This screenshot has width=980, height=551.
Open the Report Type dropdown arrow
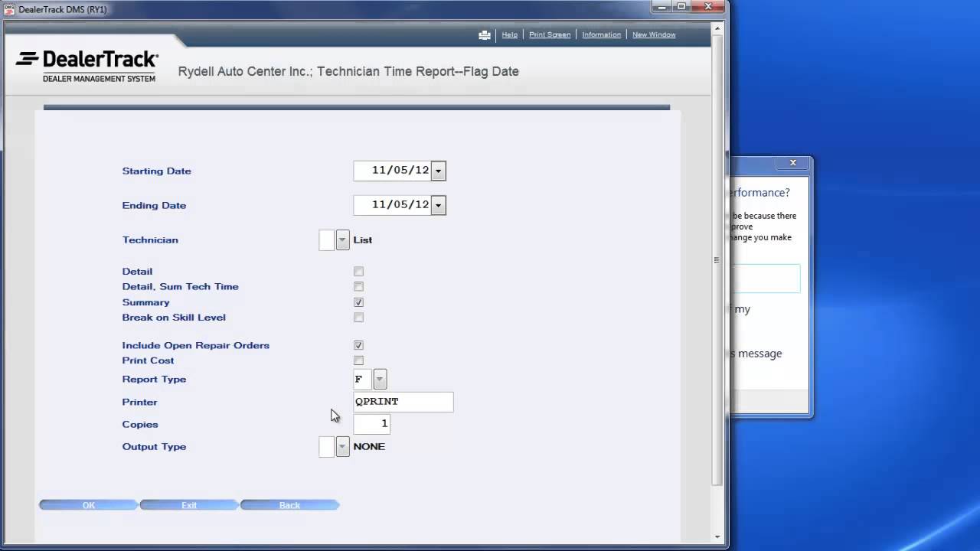[380, 380]
